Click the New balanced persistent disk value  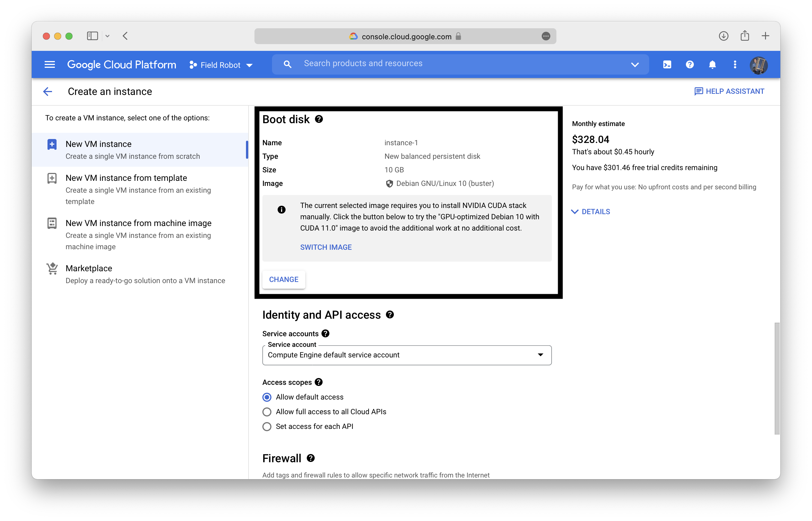(x=432, y=156)
